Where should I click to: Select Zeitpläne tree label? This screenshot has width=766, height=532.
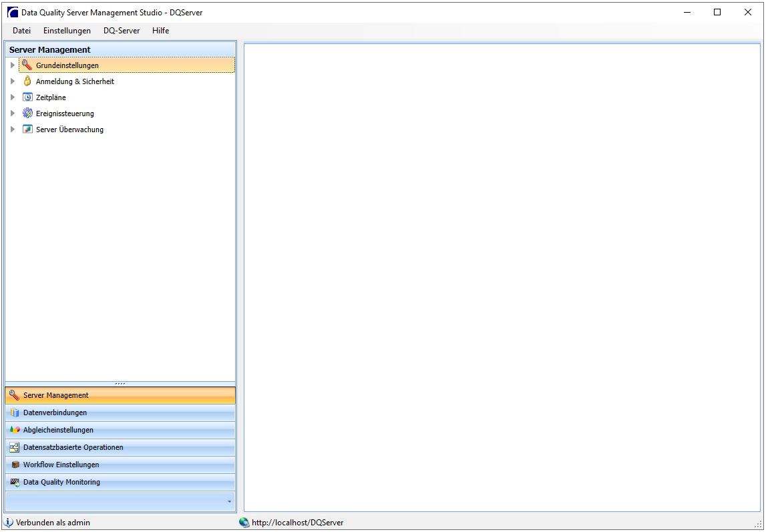click(x=51, y=97)
